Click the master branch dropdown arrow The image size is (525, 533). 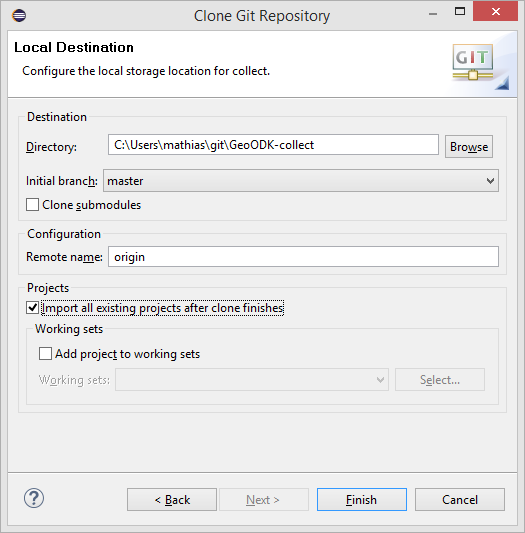490,180
